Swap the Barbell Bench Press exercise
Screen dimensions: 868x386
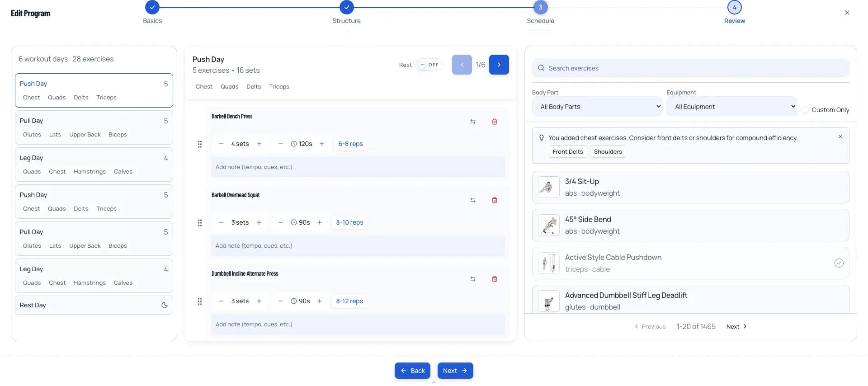coord(472,122)
